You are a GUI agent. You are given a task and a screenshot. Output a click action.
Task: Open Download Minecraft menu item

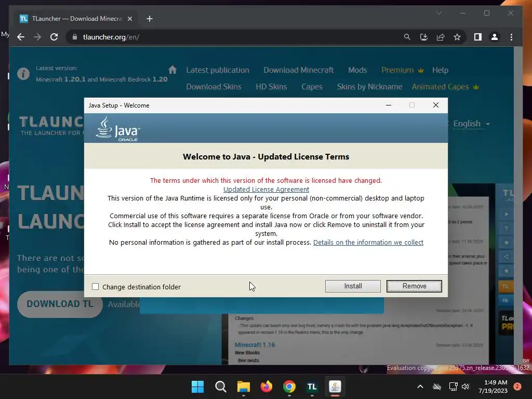pyautogui.click(x=299, y=70)
